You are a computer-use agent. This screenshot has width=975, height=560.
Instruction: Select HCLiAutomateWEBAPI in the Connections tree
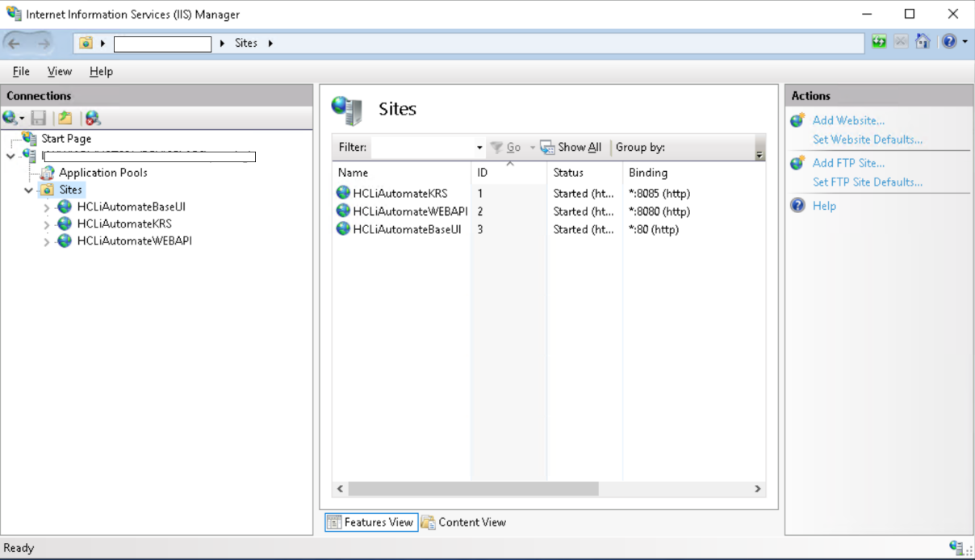(135, 240)
